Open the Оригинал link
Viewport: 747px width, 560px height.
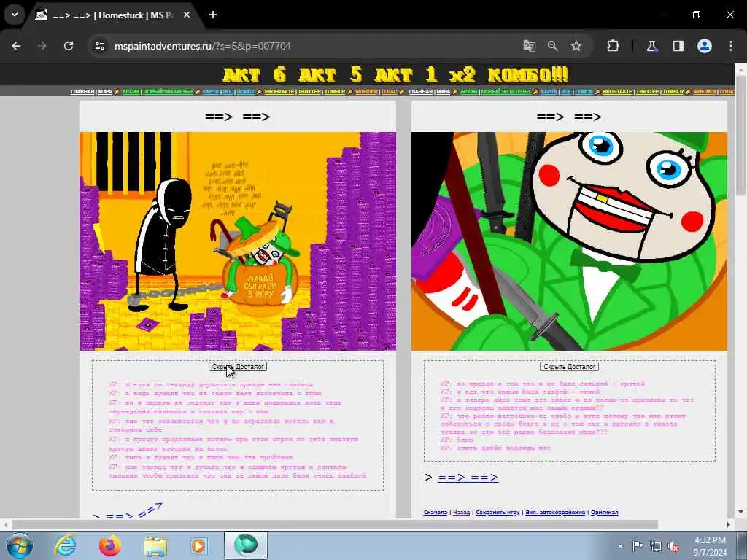pos(605,513)
